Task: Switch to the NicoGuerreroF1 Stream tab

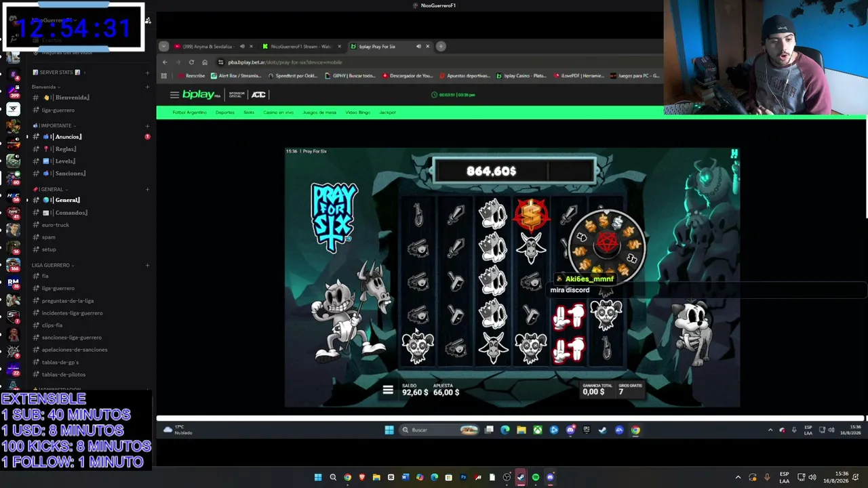Action: [x=302, y=46]
